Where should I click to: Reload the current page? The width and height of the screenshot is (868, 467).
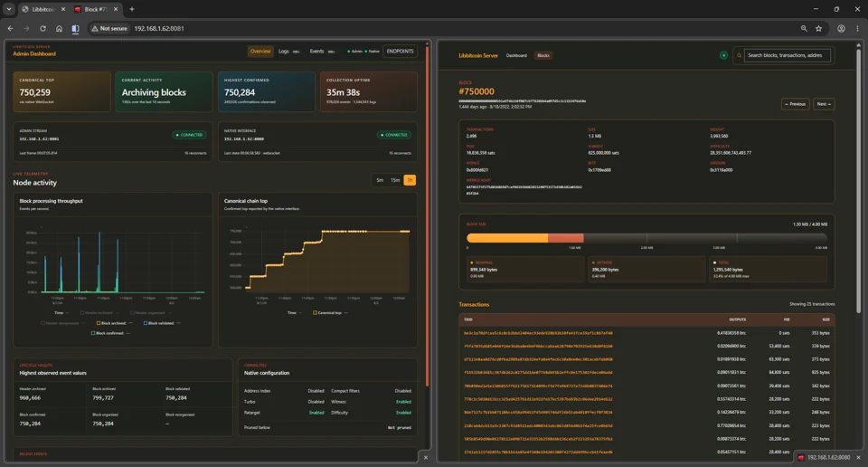click(42, 28)
